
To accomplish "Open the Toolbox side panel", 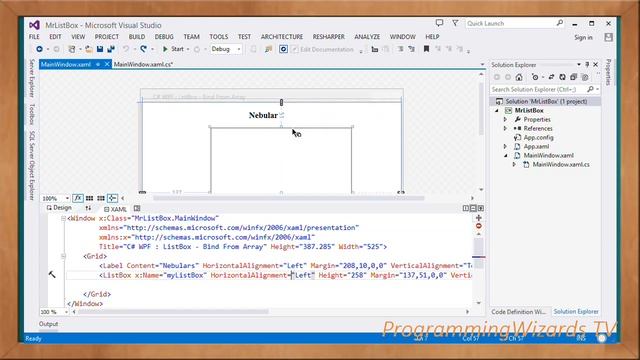I will [32, 114].
